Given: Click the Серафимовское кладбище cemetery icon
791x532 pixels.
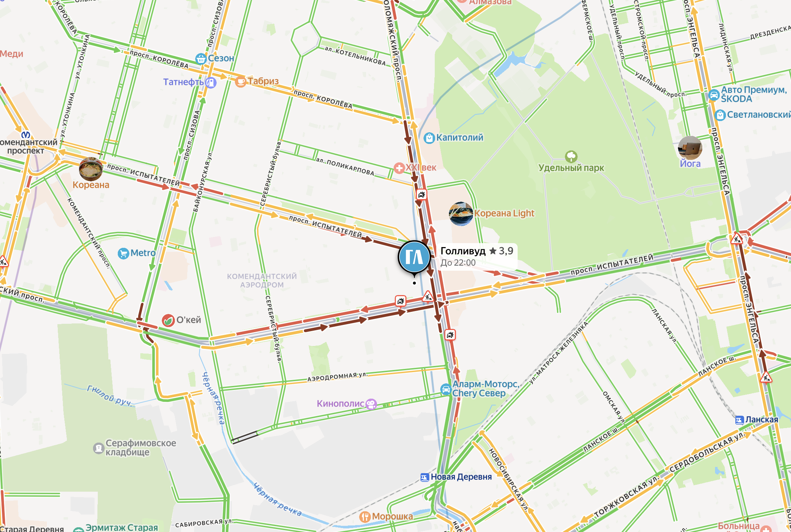Looking at the screenshot, I should (x=99, y=448).
